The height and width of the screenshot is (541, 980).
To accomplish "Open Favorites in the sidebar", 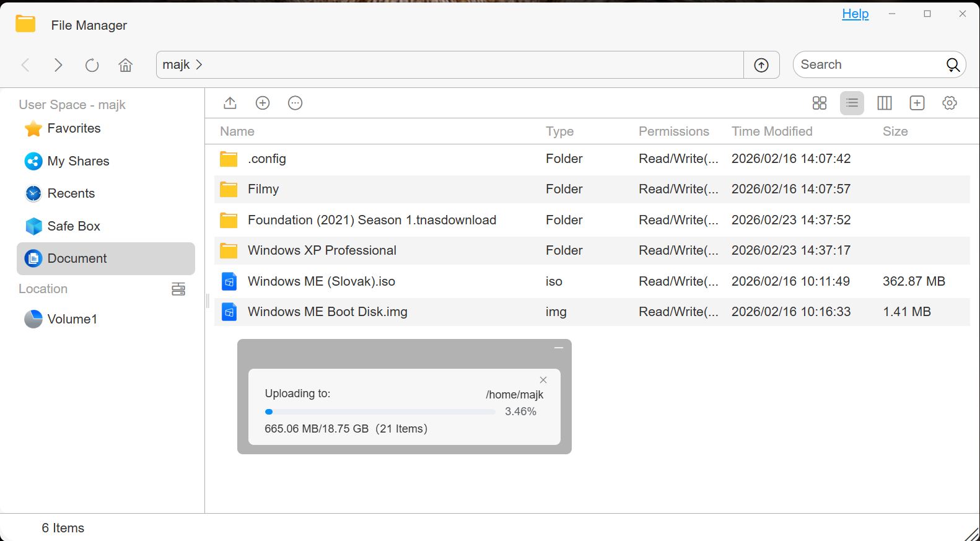I will tap(74, 128).
